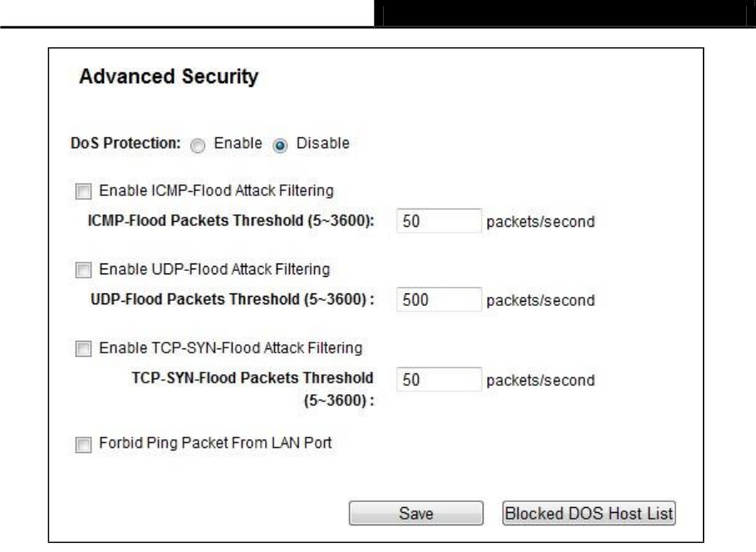The width and height of the screenshot is (756, 552).
Task: Check Enable ICMP-Flood Attack Filtering
Action: [81, 193]
